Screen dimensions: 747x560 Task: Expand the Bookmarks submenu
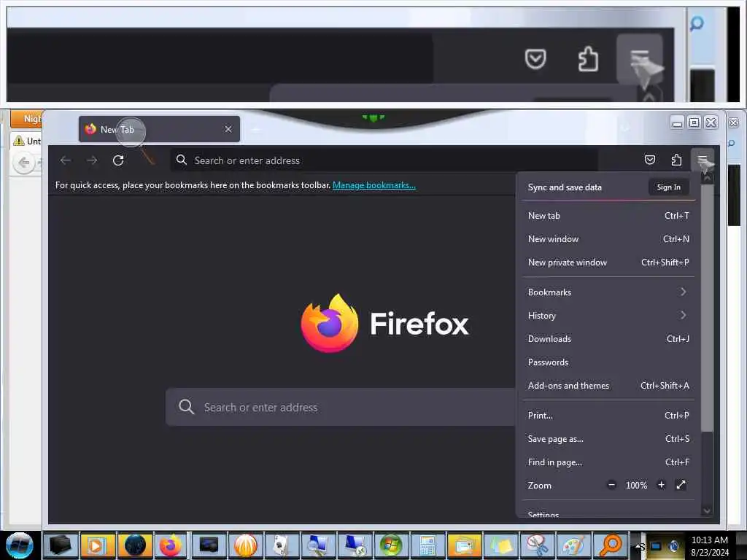point(608,292)
